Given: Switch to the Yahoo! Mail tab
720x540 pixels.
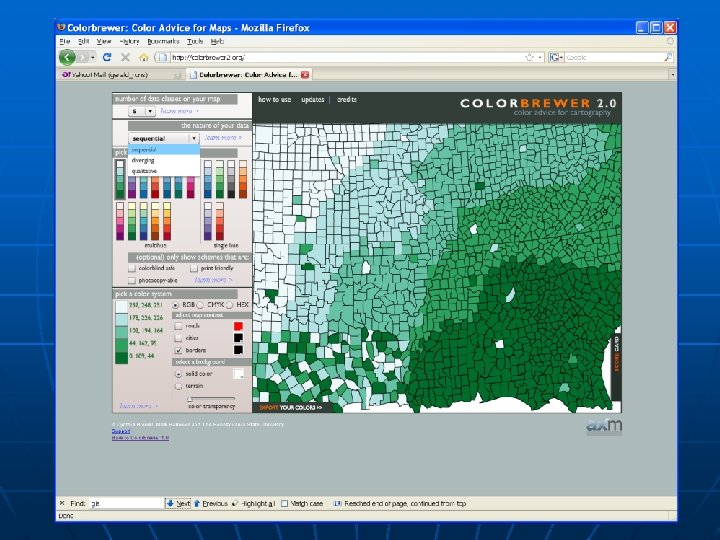Looking at the screenshot, I should (x=120, y=74).
